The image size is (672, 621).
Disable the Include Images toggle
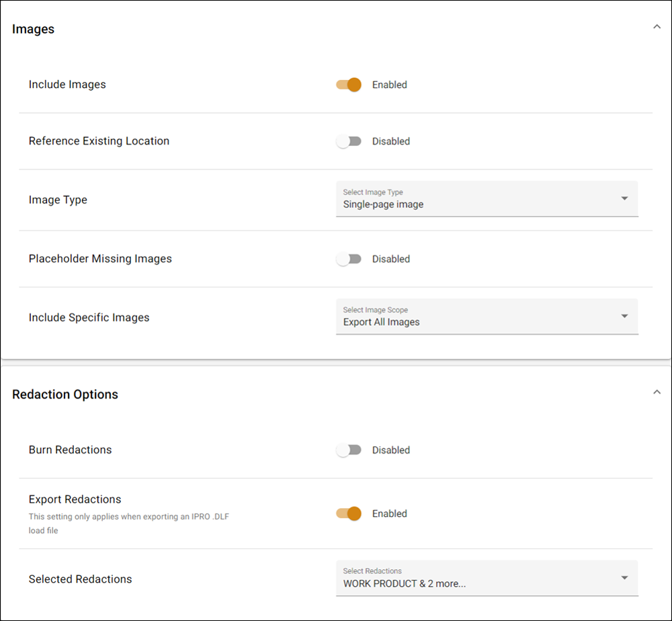click(x=348, y=85)
